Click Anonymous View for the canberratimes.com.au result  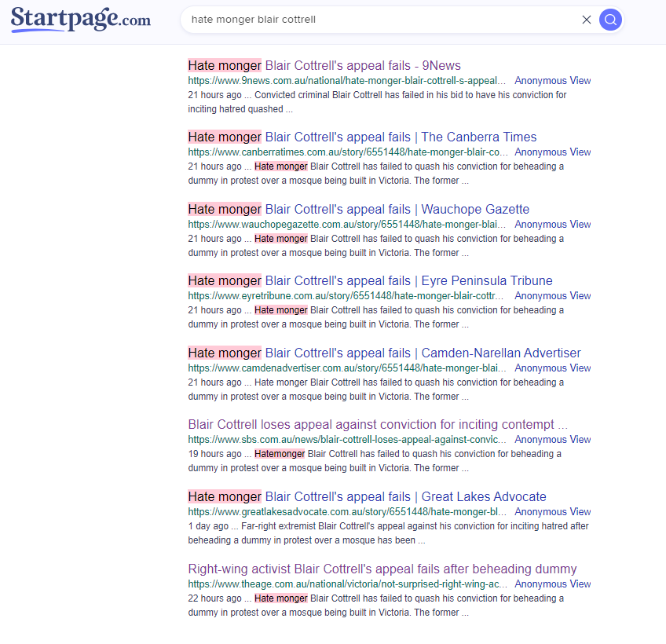(x=553, y=152)
